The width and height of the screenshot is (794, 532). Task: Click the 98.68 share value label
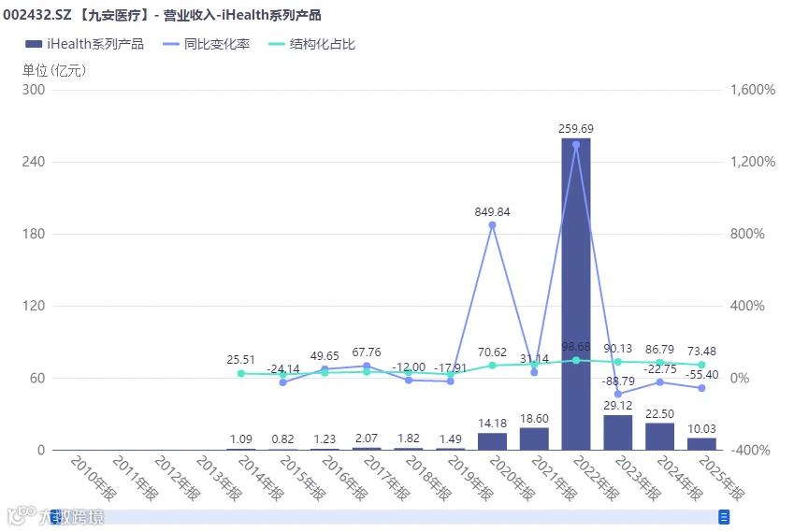pos(576,347)
